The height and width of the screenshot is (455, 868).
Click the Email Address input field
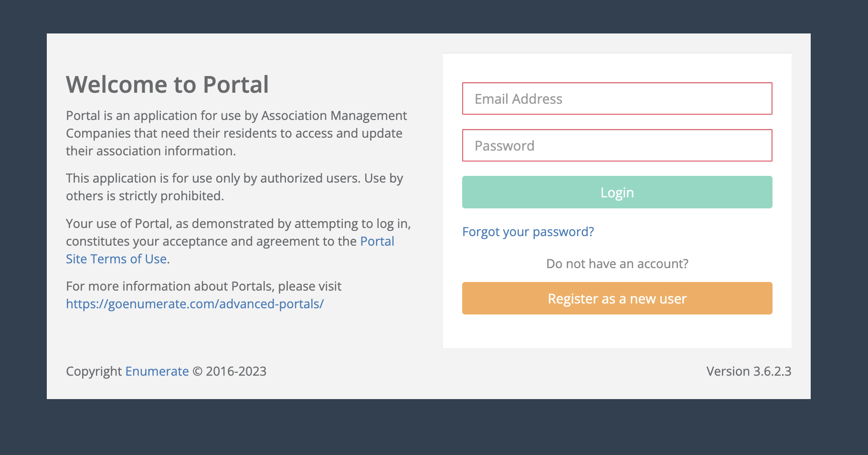tap(617, 98)
